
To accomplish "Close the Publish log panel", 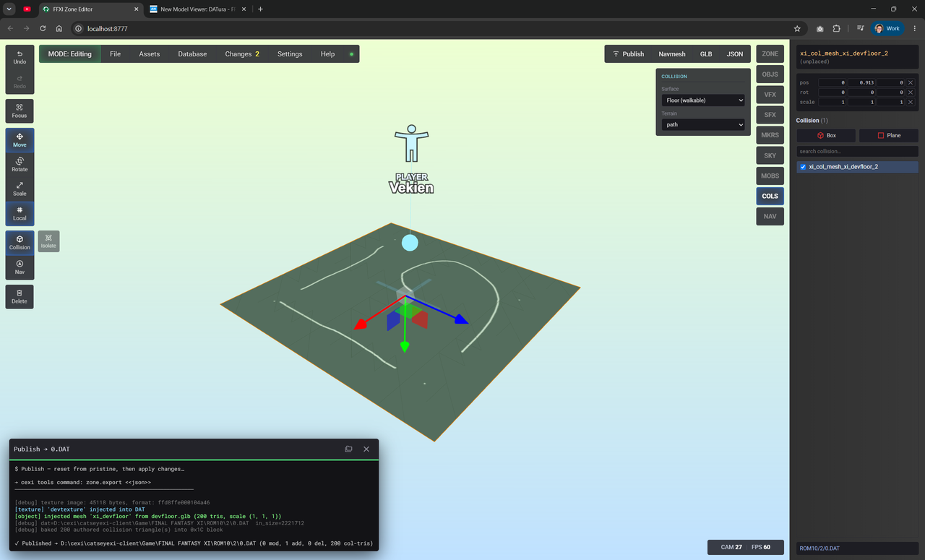I will [366, 449].
